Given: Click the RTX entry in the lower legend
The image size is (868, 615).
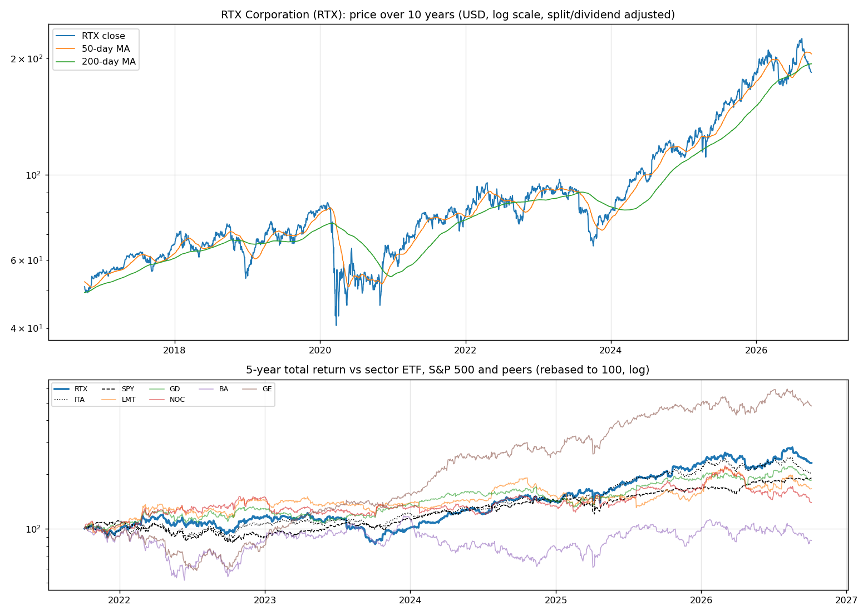Looking at the screenshot, I should tap(71, 389).
